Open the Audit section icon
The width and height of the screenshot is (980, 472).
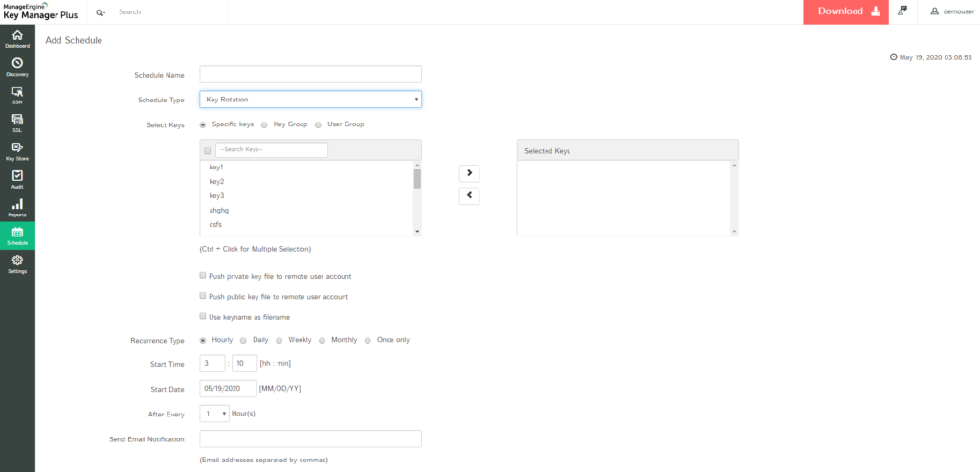(17, 178)
